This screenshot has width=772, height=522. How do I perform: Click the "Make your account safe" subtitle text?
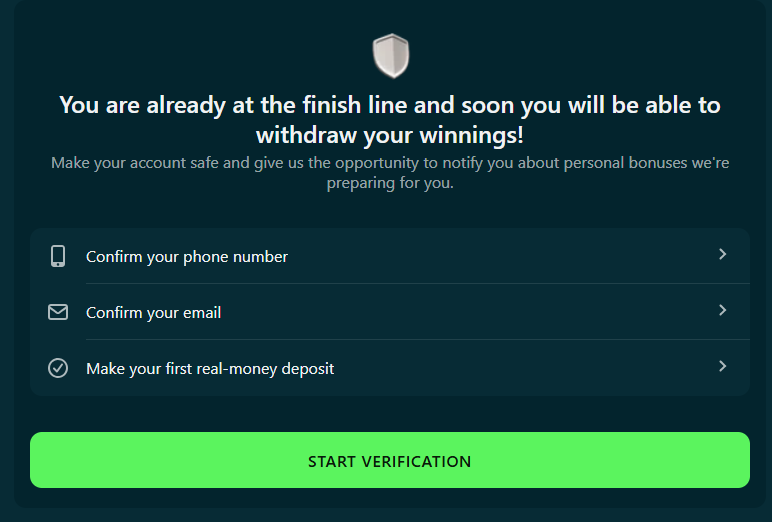[x=135, y=162]
